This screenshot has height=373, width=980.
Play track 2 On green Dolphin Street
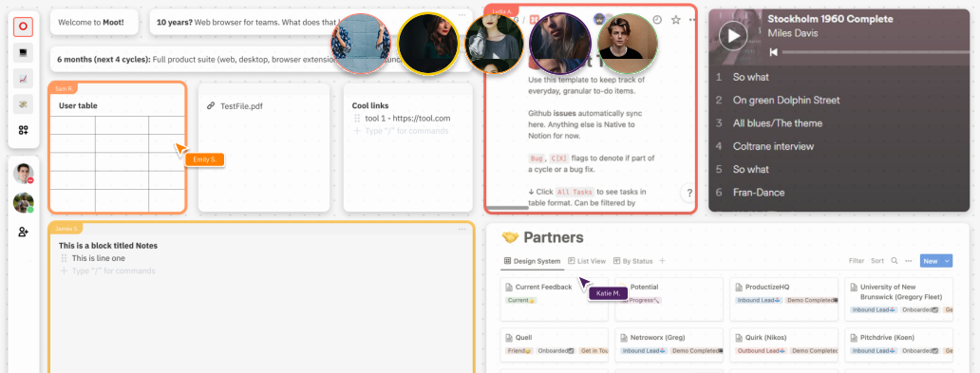[x=839, y=100]
